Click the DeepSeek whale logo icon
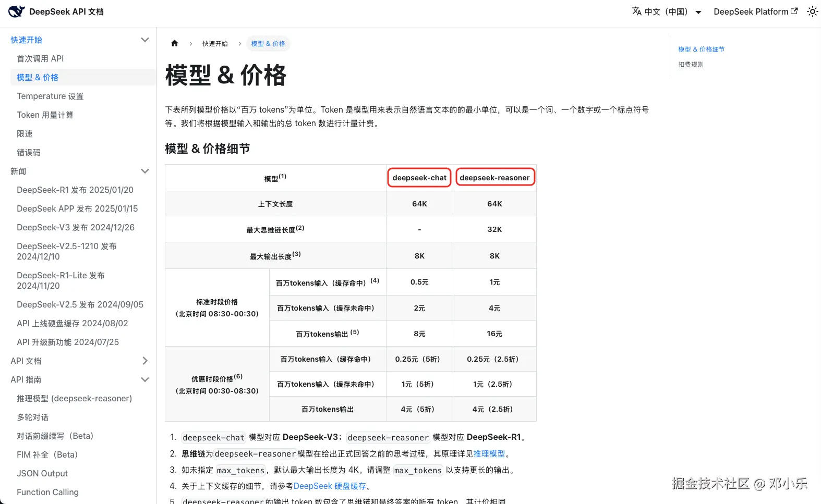The width and height of the screenshot is (821, 504). click(17, 11)
